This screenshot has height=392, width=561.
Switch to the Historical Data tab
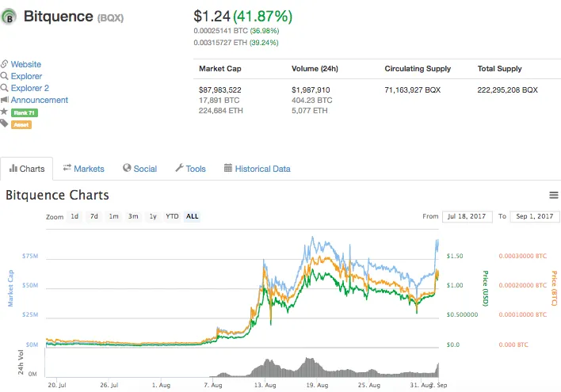click(x=258, y=169)
